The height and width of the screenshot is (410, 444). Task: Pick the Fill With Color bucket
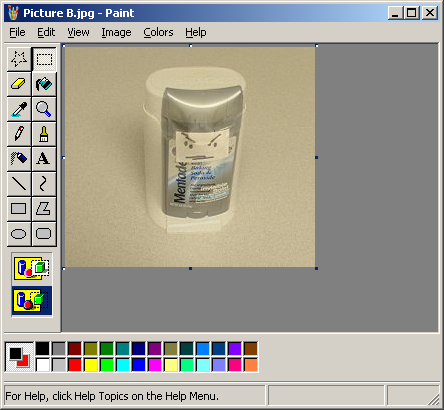click(x=44, y=84)
